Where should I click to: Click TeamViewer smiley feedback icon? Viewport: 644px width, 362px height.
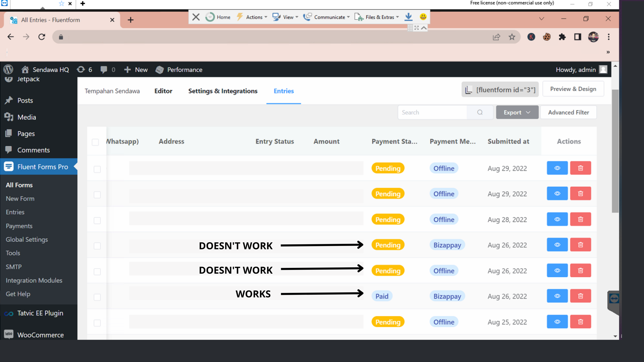tap(423, 17)
